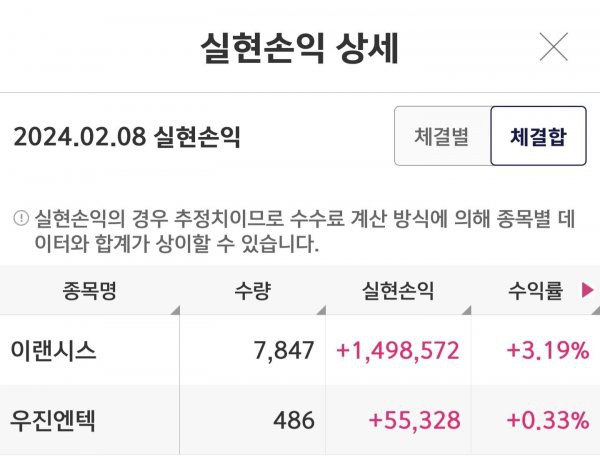This screenshot has height=456, width=600.
Task: Click the 종목명 sort triangle corner
Action: [x=176, y=311]
